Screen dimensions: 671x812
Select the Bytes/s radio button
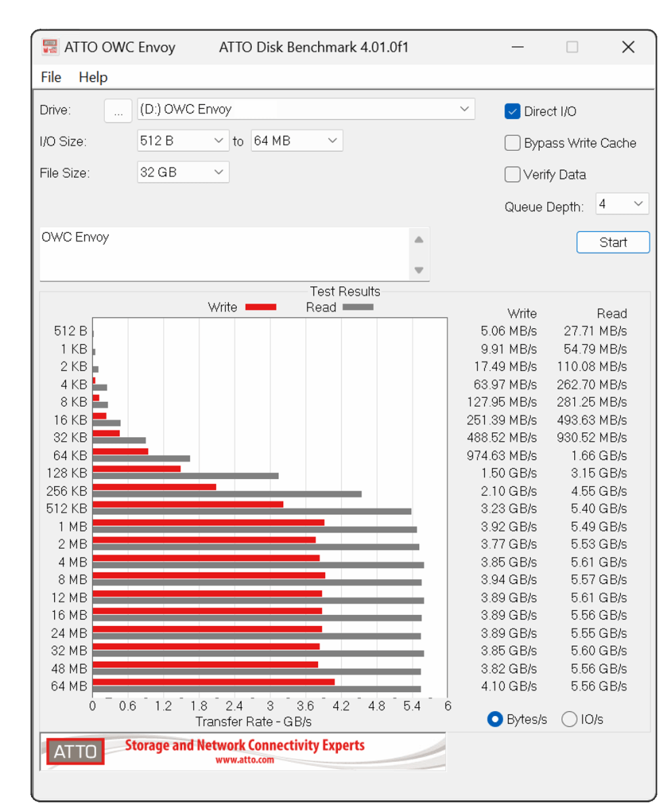click(x=495, y=719)
